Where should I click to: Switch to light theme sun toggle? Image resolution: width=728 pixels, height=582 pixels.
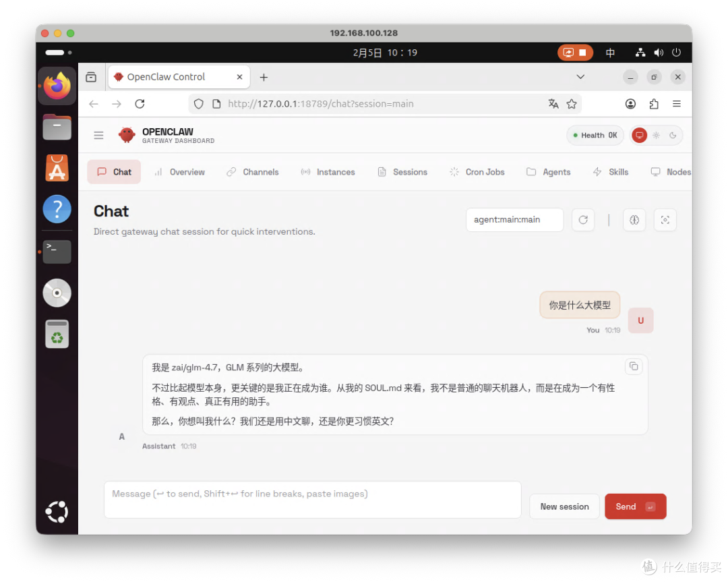(656, 135)
